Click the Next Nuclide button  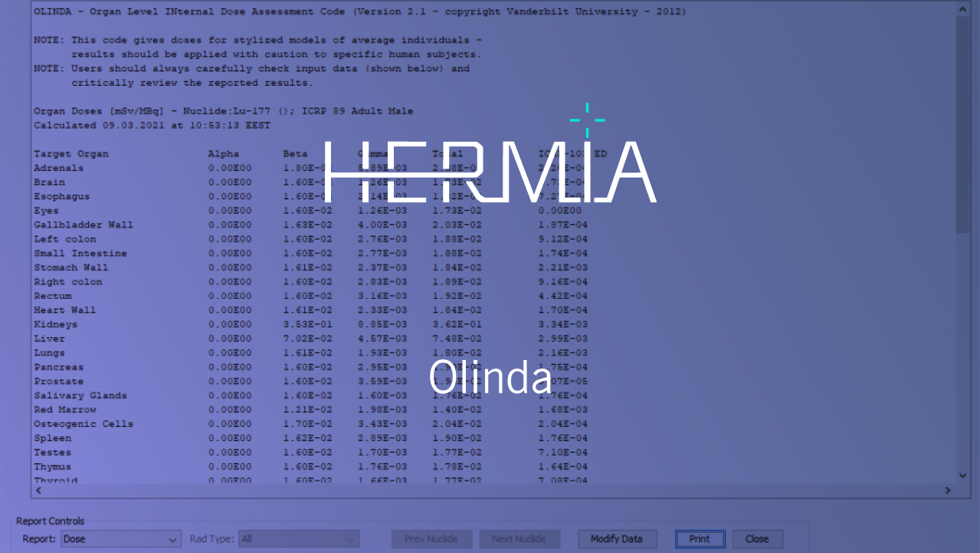tap(519, 539)
